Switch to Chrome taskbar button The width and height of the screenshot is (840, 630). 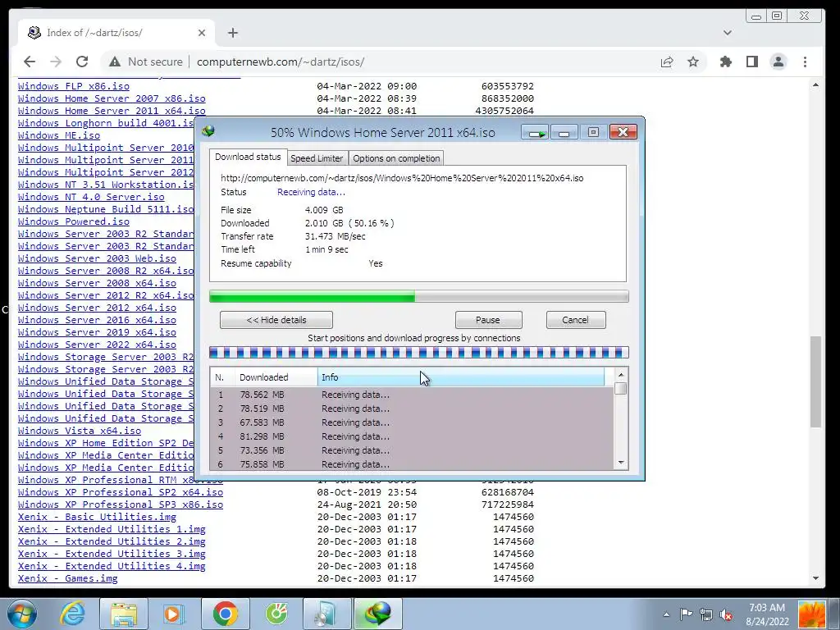tap(225, 614)
